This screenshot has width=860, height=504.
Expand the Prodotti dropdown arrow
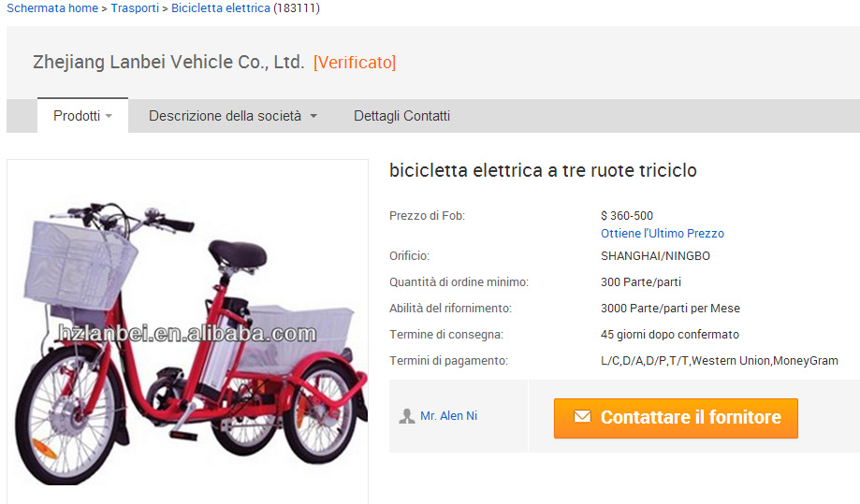(109, 116)
